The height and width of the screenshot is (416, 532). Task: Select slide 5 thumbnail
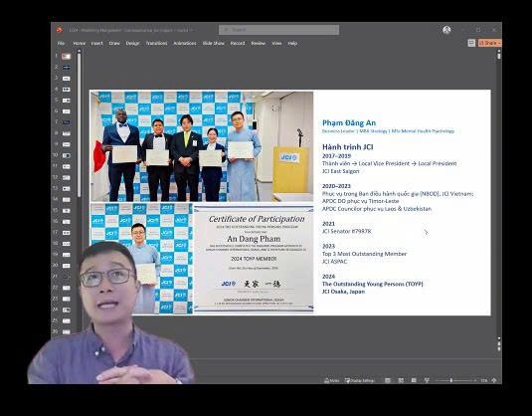[x=67, y=101]
